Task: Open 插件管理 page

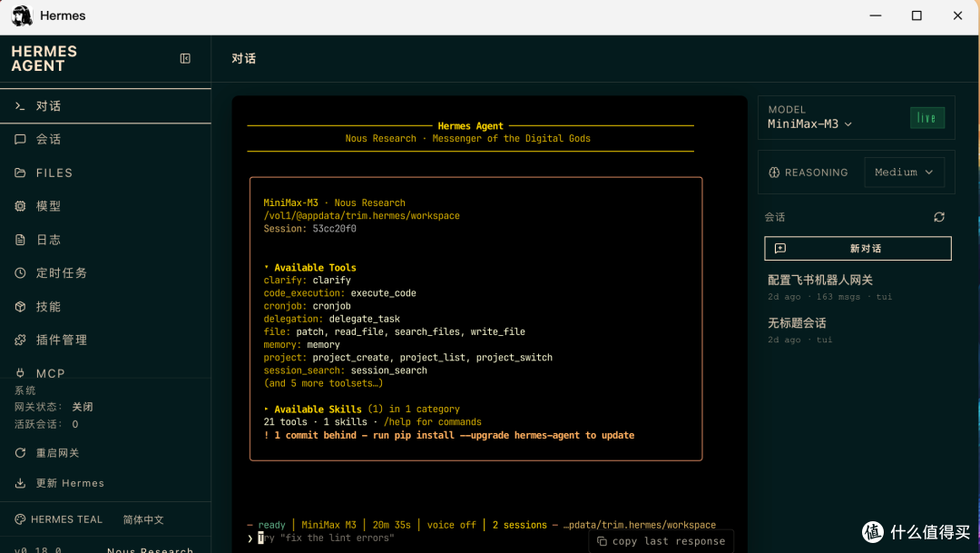Action: click(105, 340)
